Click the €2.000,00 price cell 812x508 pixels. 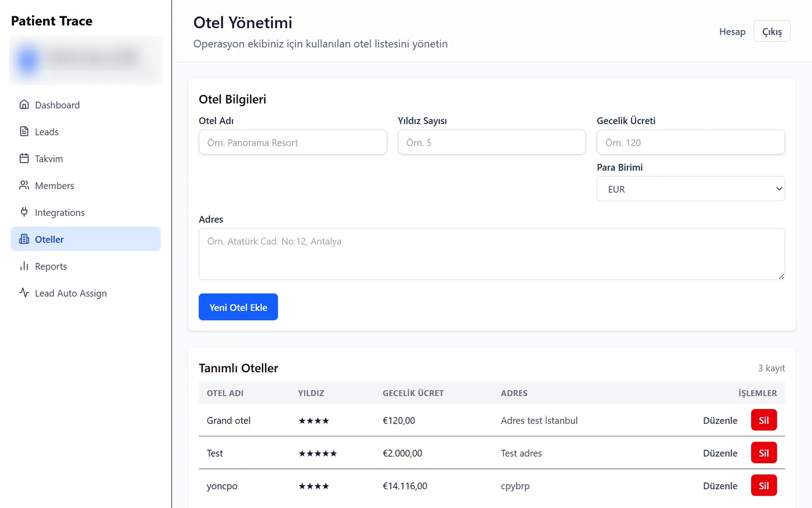[x=402, y=453]
